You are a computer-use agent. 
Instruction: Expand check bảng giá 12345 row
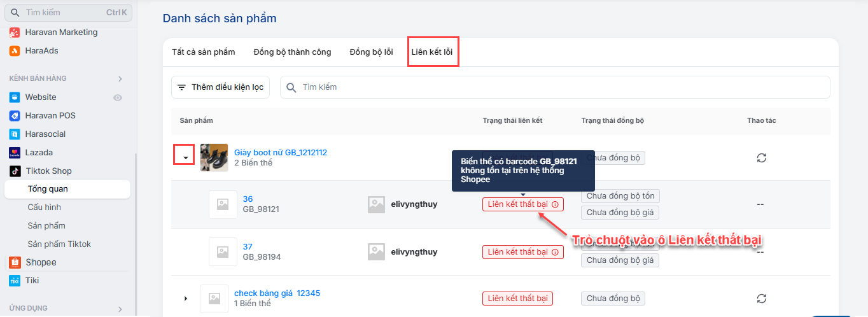tap(186, 299)
